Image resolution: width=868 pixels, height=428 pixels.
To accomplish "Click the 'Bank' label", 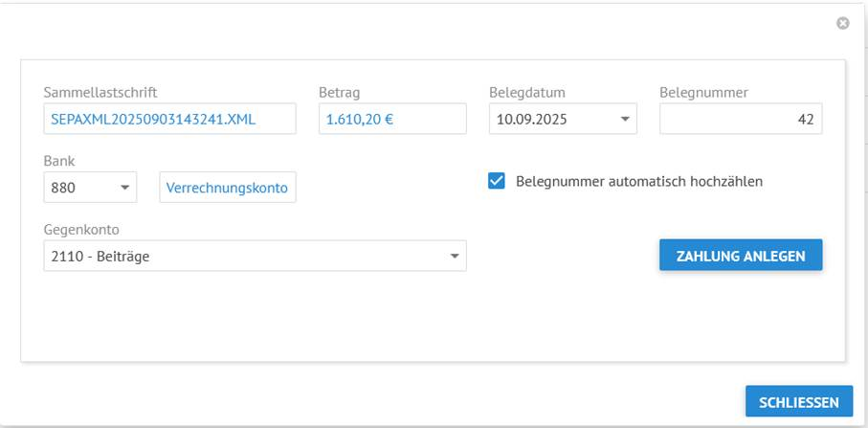I will click(x=59, y=162).
